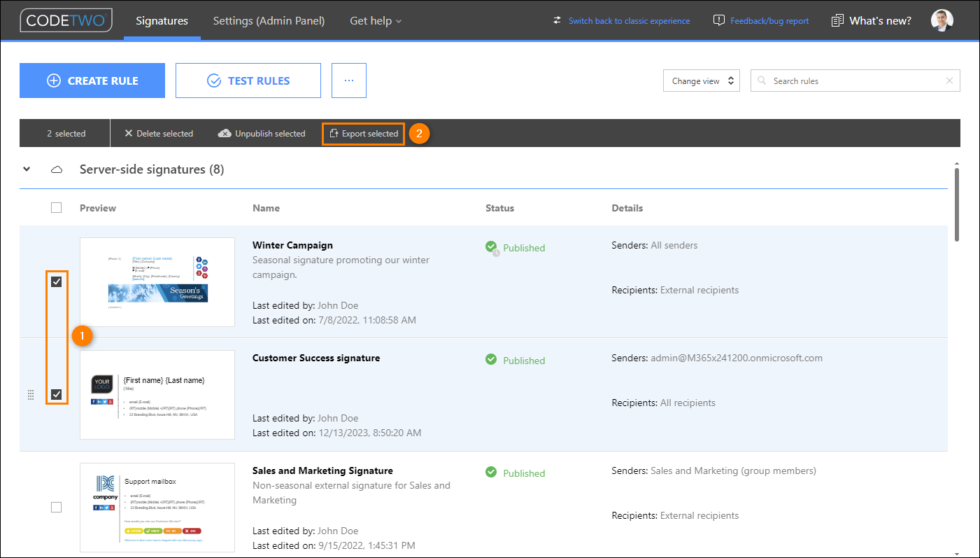Open Settings (Admin Panel)
Image resolution: width=980 pixels, height=558 pixels.
pyautogui.click(x=269, y=20)
